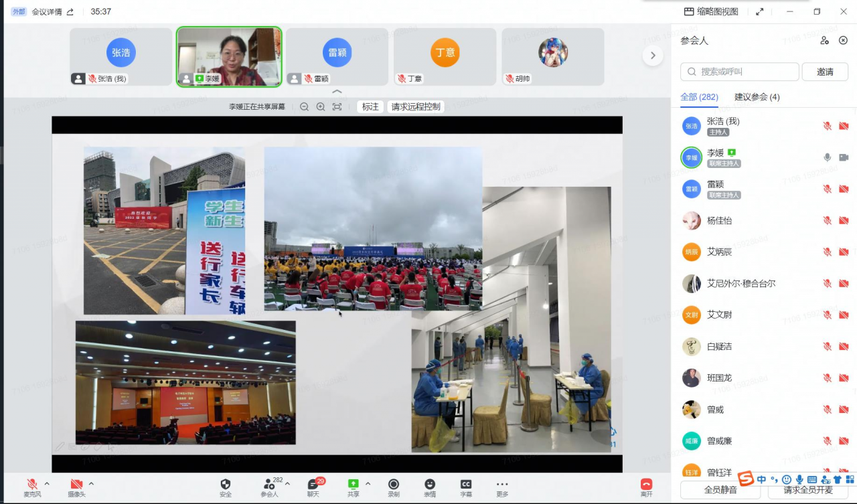857x504 pixels.
Task: Open the emoji reactions (表情) panel
Action: 430,483
